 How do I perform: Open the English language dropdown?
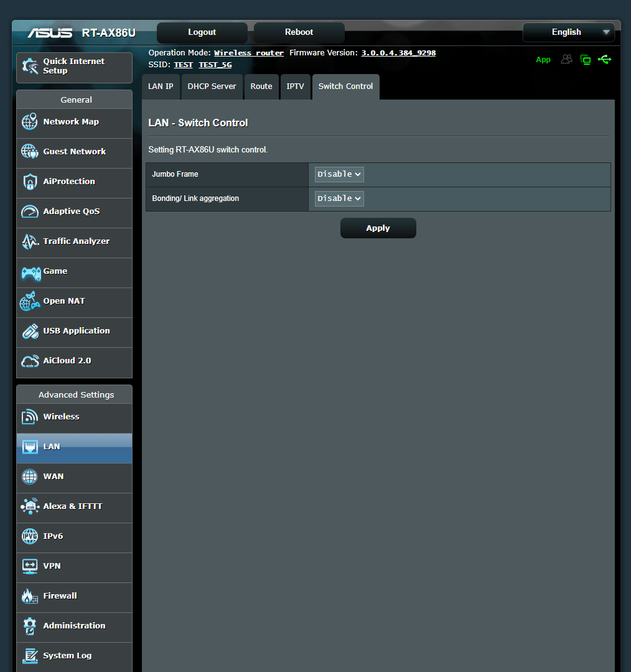click(x=568, y=32)
